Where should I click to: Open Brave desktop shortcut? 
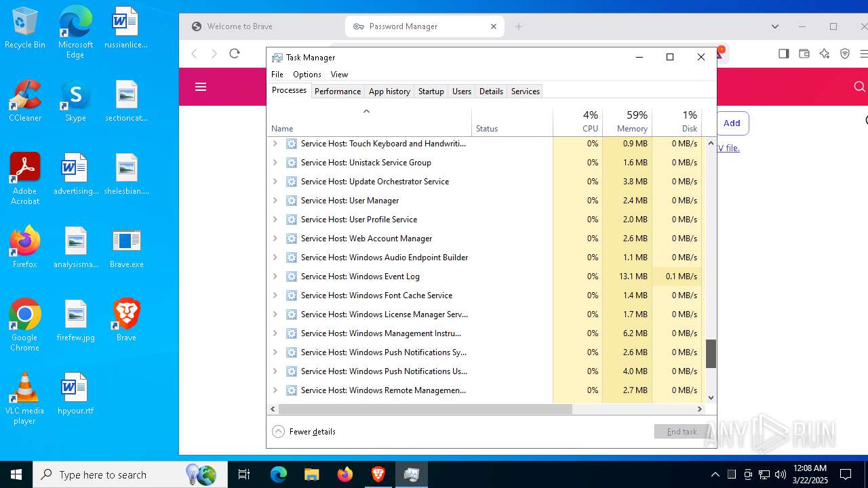click(x=126, y=321)
